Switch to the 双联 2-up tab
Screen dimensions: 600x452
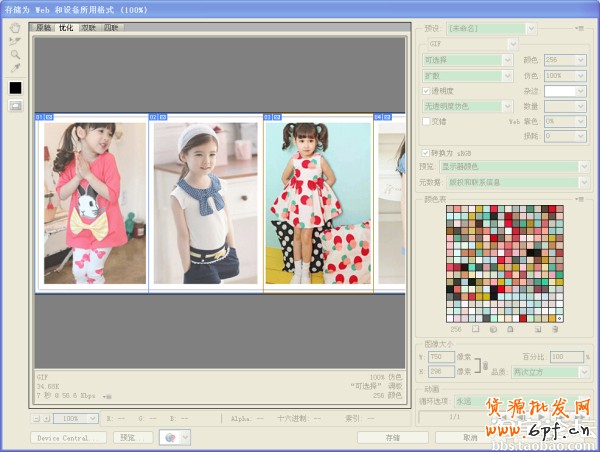click(88, 28)
